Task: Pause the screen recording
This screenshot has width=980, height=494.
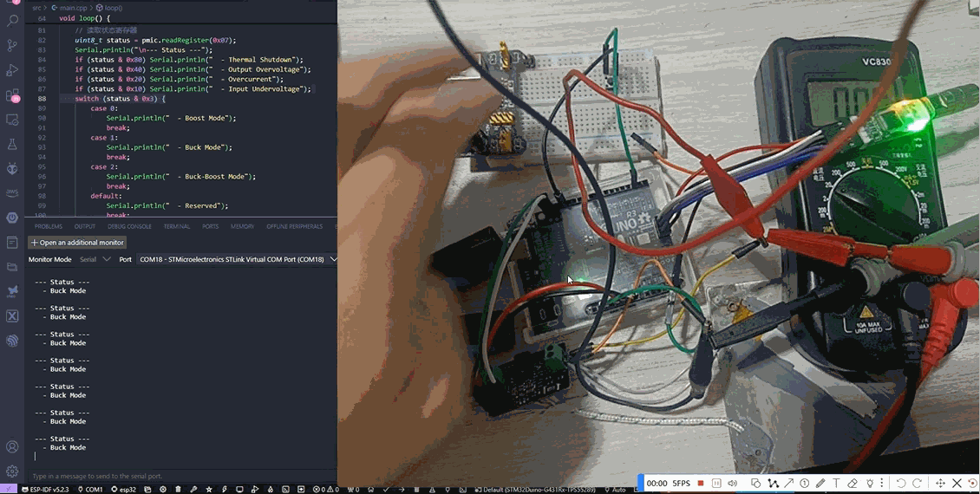Action: (x=716, y=483)
